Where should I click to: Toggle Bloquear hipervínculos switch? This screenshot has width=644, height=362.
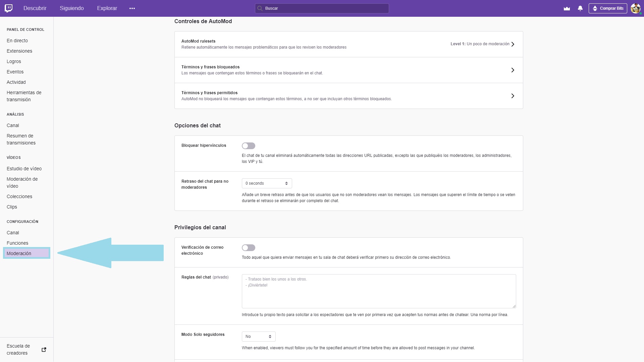tap(249, 146)
